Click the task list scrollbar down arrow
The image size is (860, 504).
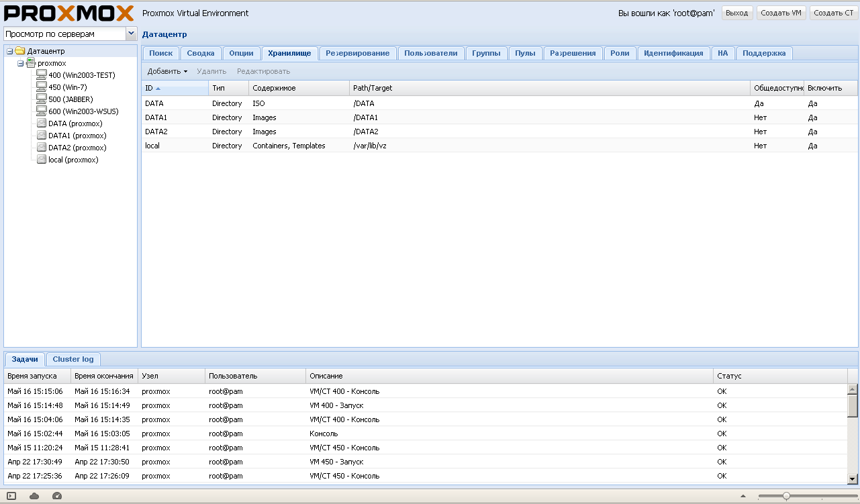853,478
